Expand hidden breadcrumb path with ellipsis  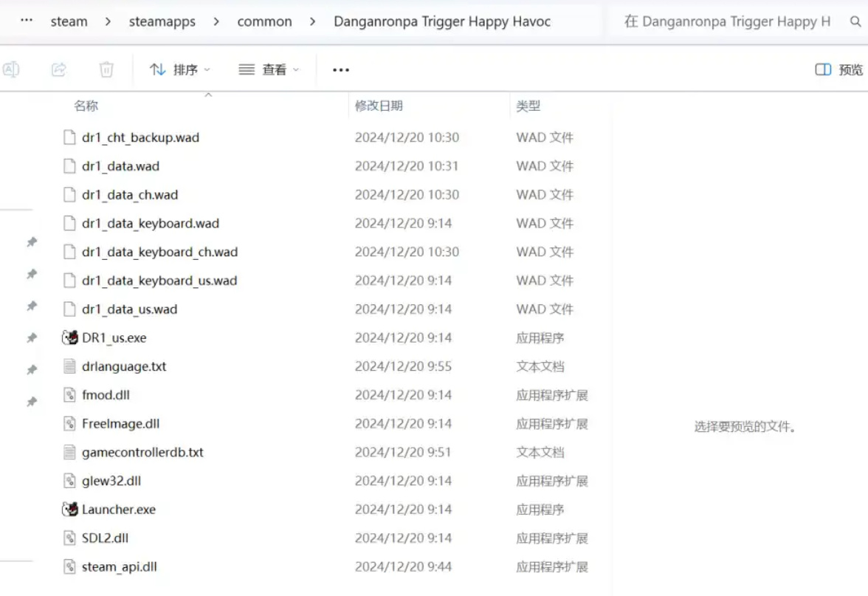[x=26, y=21]
